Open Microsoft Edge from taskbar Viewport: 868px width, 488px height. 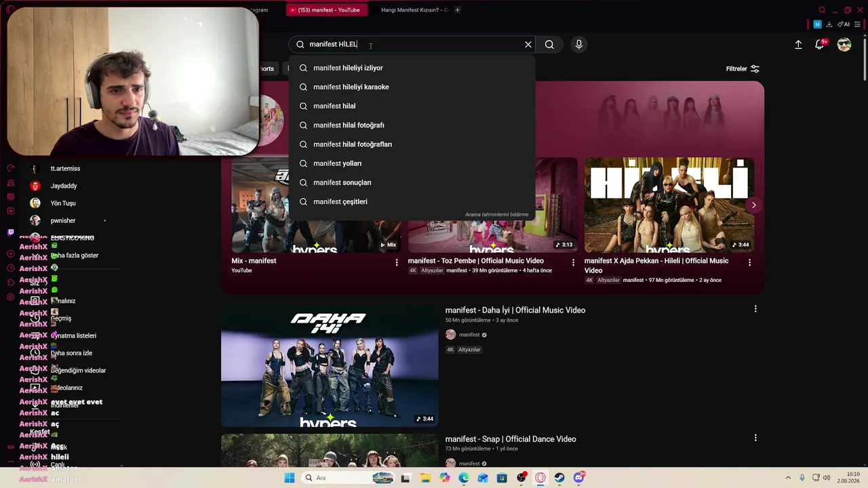point(464,478)
